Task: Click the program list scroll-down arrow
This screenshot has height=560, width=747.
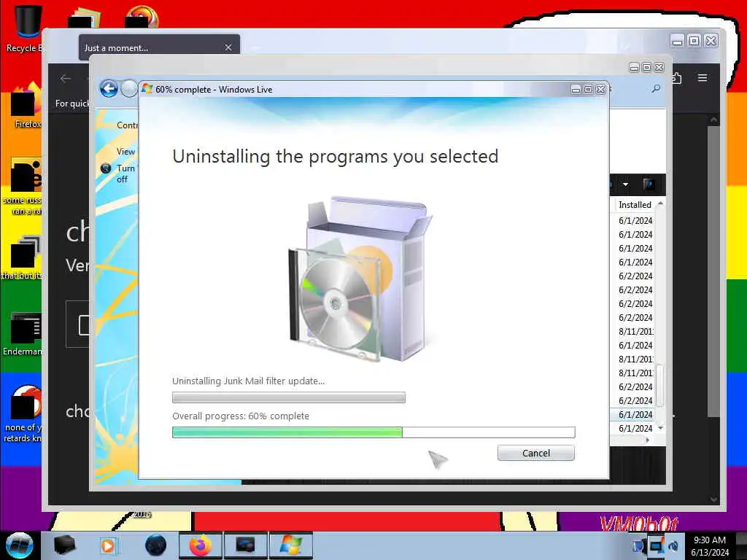Action: (660, 428)
